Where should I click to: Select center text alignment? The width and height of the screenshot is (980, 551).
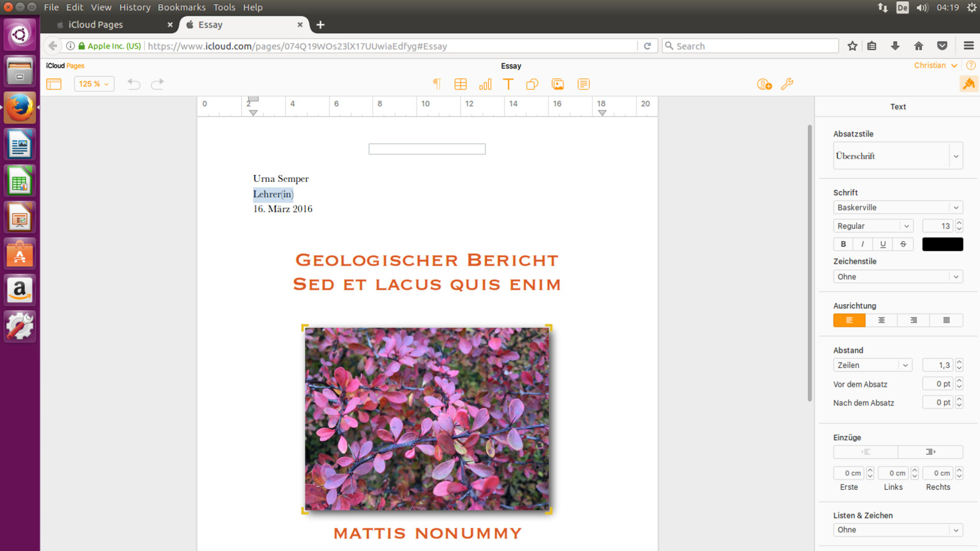tap(881, 320)
